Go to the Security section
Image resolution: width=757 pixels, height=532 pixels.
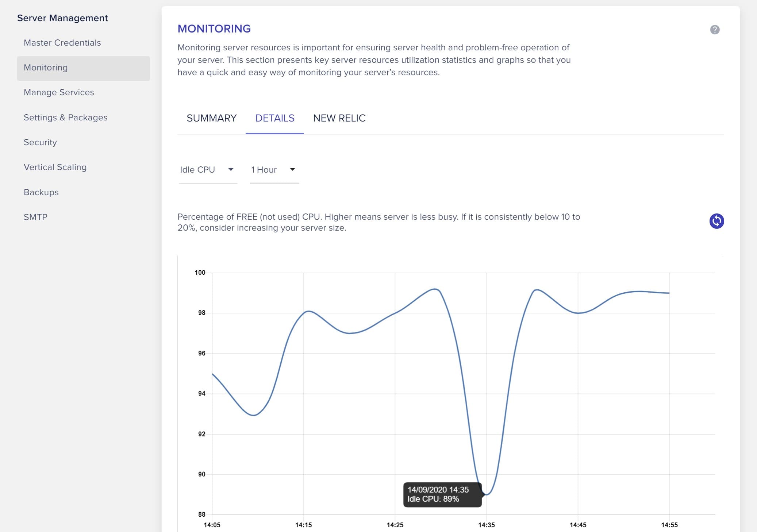coord(40,142)
